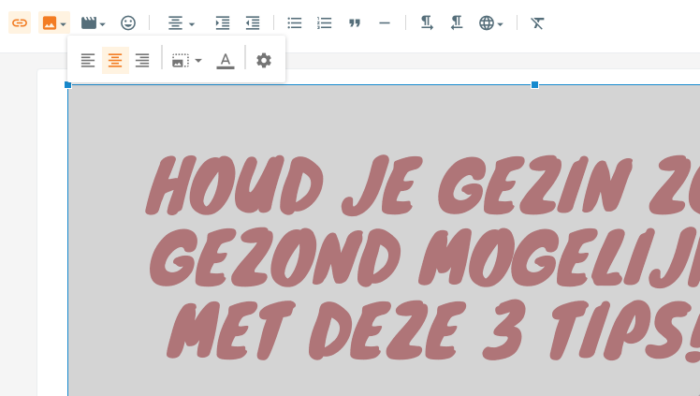
Task: Insert a bulleted list
Action: pos(295,23)
